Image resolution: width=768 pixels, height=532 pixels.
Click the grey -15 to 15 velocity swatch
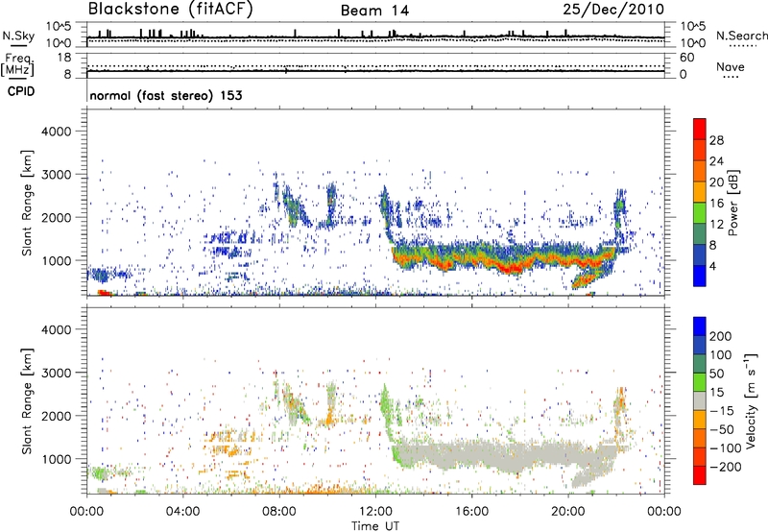[700, 400]
